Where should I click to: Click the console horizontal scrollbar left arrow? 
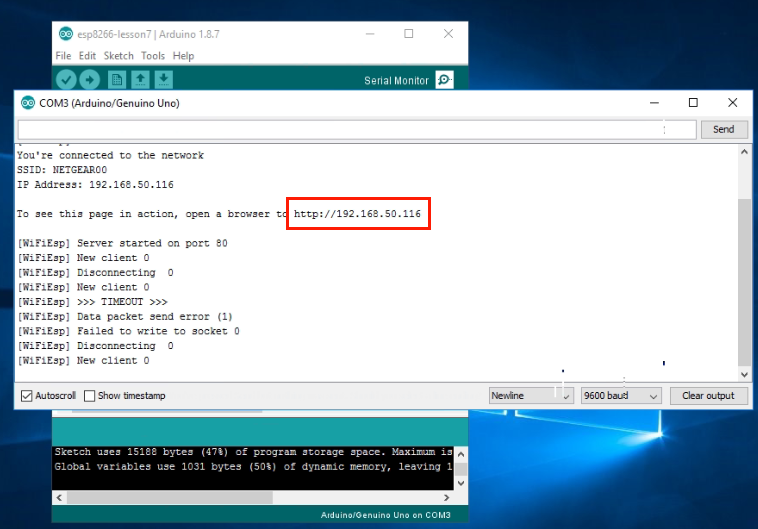59,498
